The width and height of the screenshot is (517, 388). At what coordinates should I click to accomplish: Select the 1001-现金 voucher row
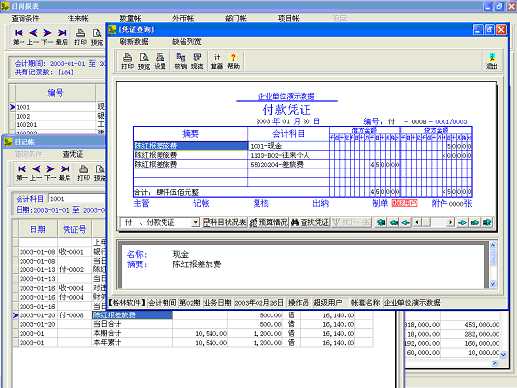point(302,146)
